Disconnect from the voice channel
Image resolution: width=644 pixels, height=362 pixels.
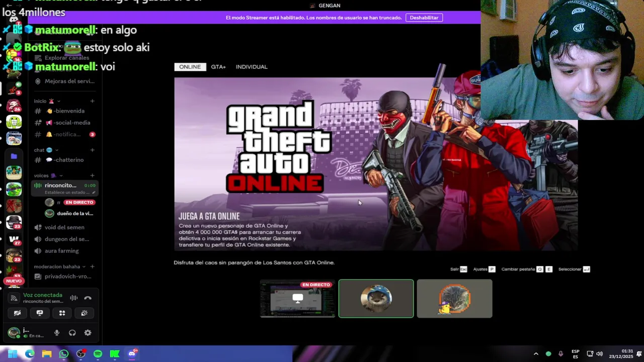[x=88, y=298]
